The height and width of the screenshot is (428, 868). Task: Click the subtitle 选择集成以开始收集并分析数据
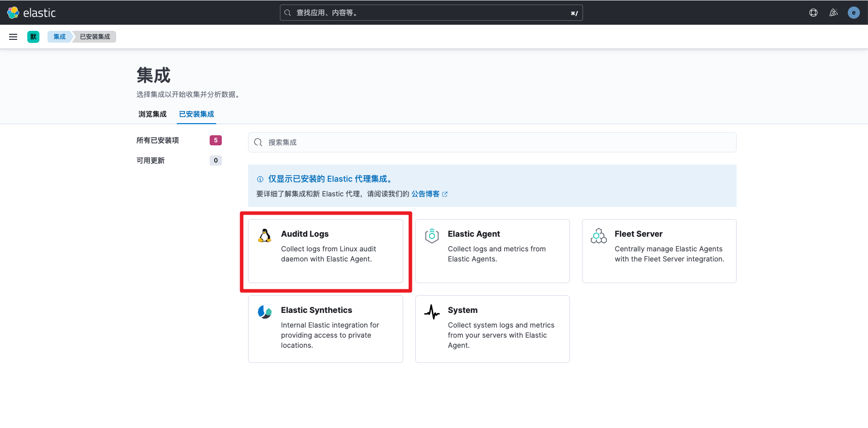pos(188,94)
